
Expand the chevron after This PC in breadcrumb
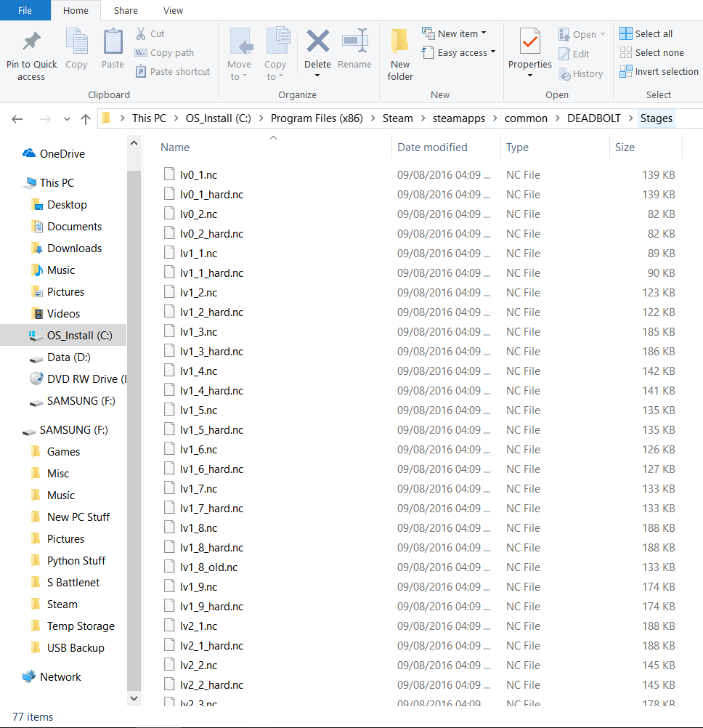pyautogui.click(x=176, y=118)
